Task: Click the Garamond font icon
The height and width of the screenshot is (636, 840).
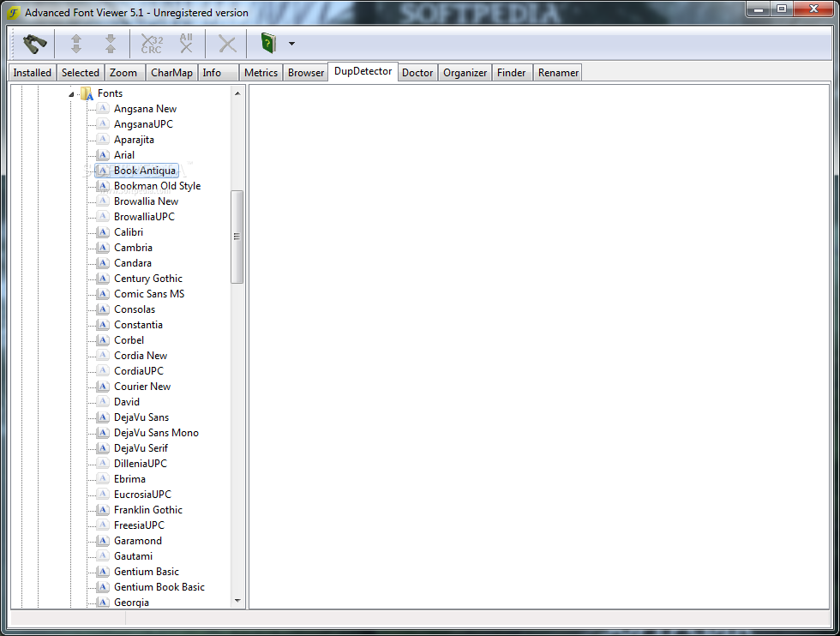Action: 104,541
